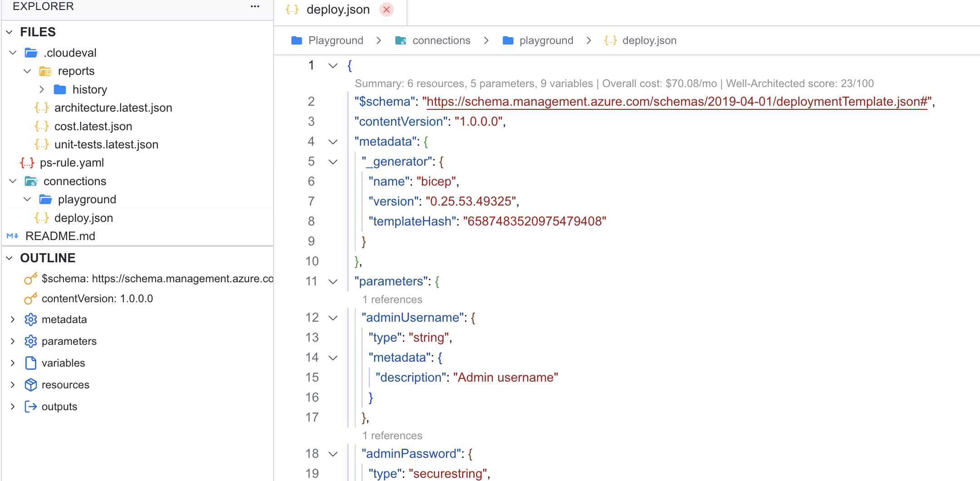Fold code at line 1 opening brace
The height and width of the screenshot is (481, 980).
(x=333, y=65)
